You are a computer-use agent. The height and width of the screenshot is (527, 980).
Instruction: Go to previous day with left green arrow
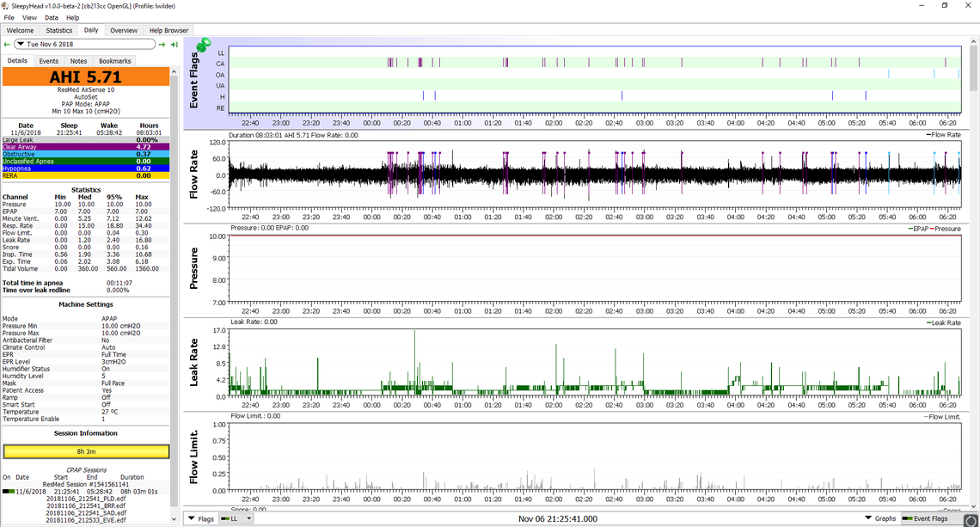point(7,44)
